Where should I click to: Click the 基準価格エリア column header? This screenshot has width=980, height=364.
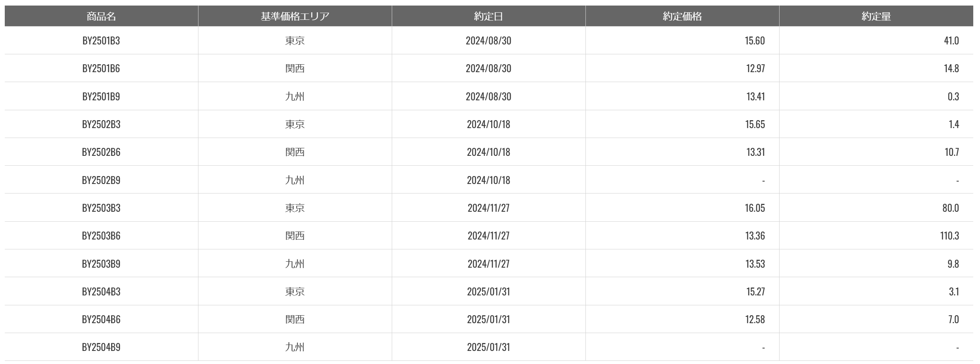pyautogui.click(x=295, y=16)
